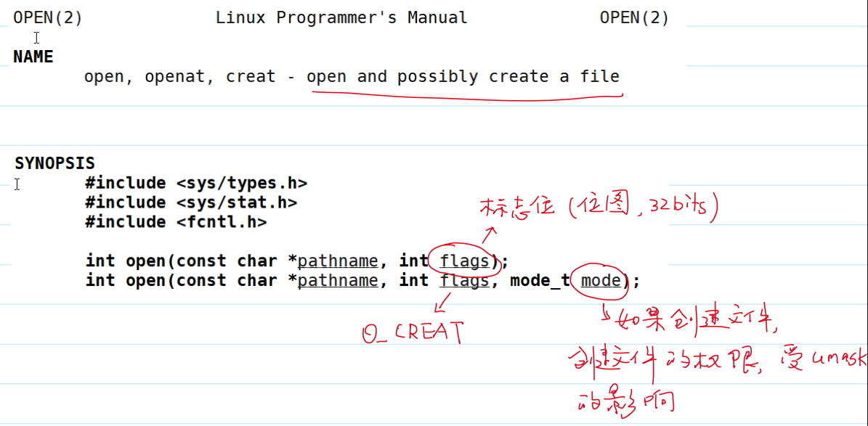Click 'pathname' in the two-argument open prototype
Viewport: 868px width, 426px height.
338,261
